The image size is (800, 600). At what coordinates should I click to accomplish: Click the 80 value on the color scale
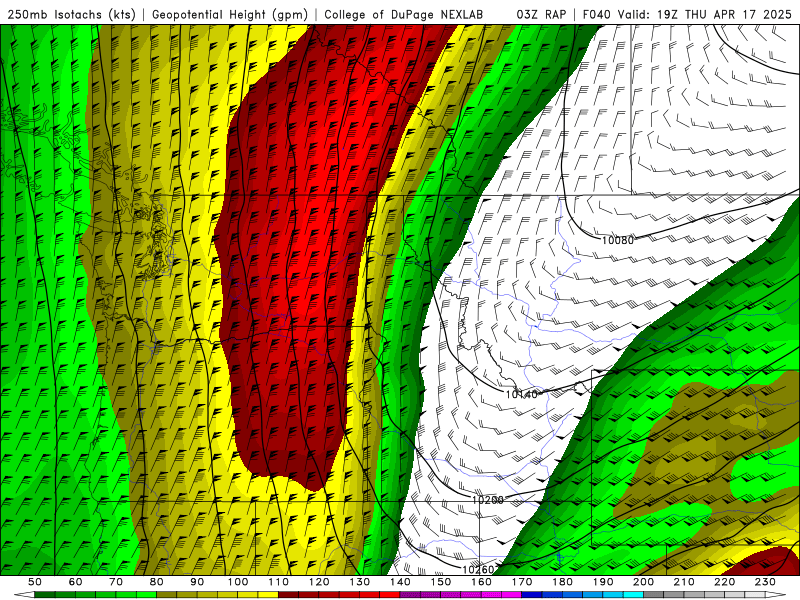(x=157, y=582)
